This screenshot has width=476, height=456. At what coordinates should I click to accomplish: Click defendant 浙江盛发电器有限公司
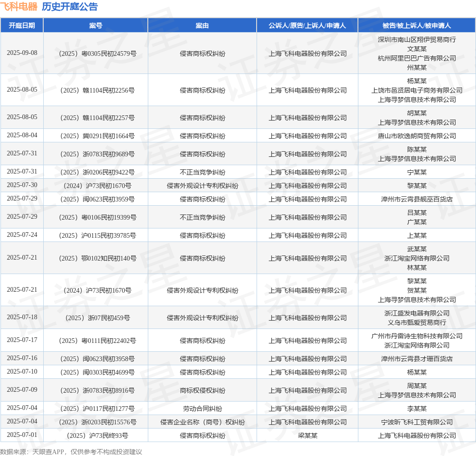pyautogui.click(x=417, y=313)
